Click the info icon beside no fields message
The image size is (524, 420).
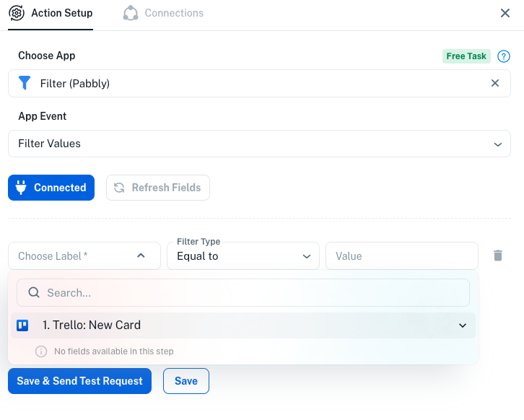coord(41,351)
